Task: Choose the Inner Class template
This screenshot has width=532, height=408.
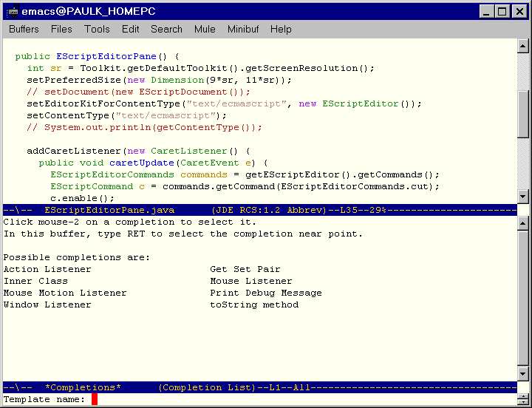Action: pos(35,281)
